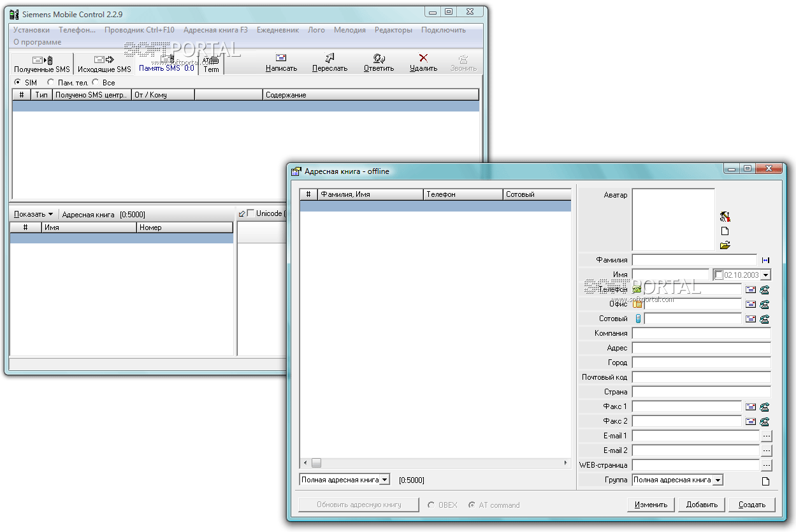Open the Показать dropdown
Viewport: 796px width, 532px height.
(33, 214)
